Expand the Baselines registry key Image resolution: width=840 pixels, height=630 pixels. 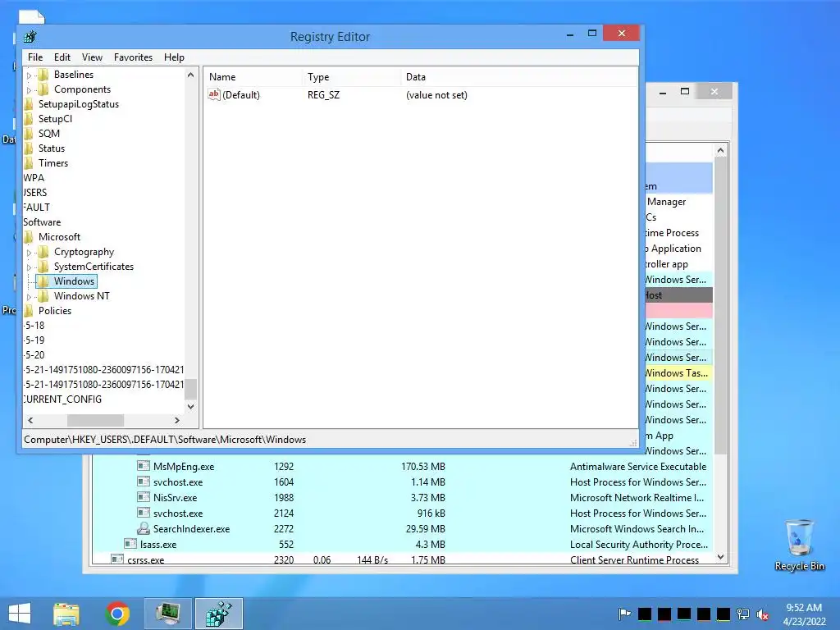click(x=30, y=75)
